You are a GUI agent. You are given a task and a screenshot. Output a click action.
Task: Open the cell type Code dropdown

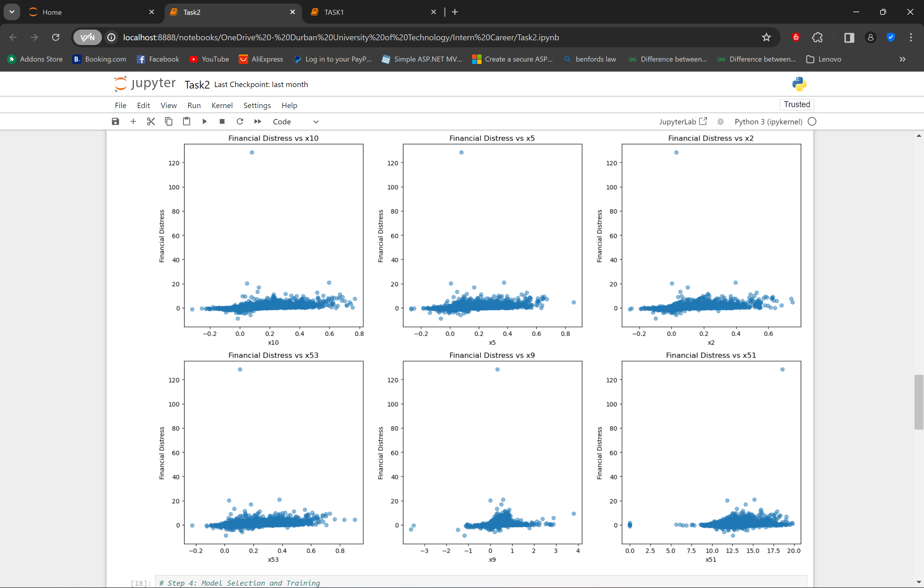(x=295, y=122)
